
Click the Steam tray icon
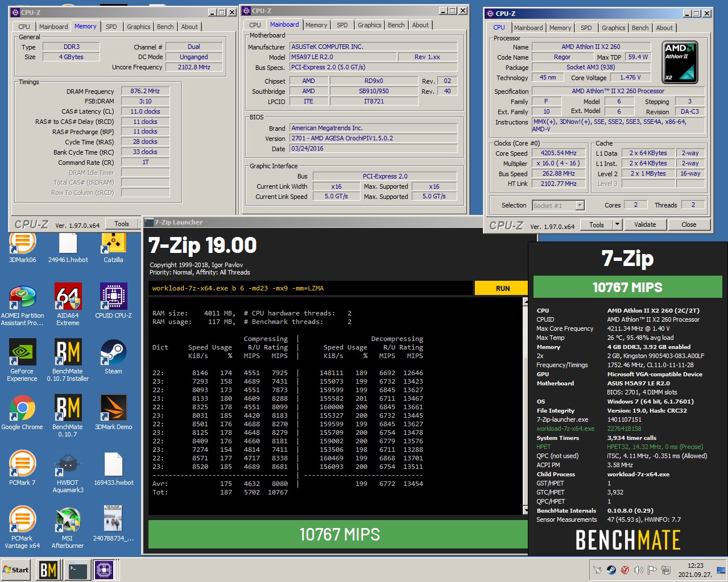pos(611,570)
